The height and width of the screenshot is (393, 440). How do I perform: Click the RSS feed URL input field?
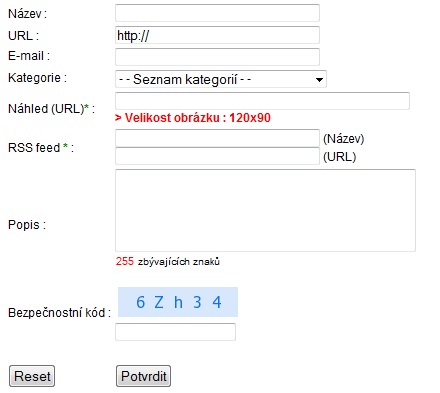[217, 156]
